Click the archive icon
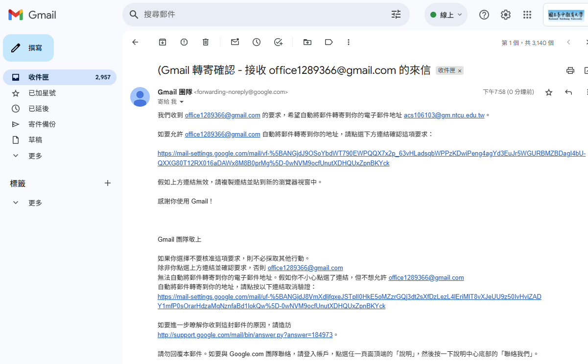 click(163, 42)
